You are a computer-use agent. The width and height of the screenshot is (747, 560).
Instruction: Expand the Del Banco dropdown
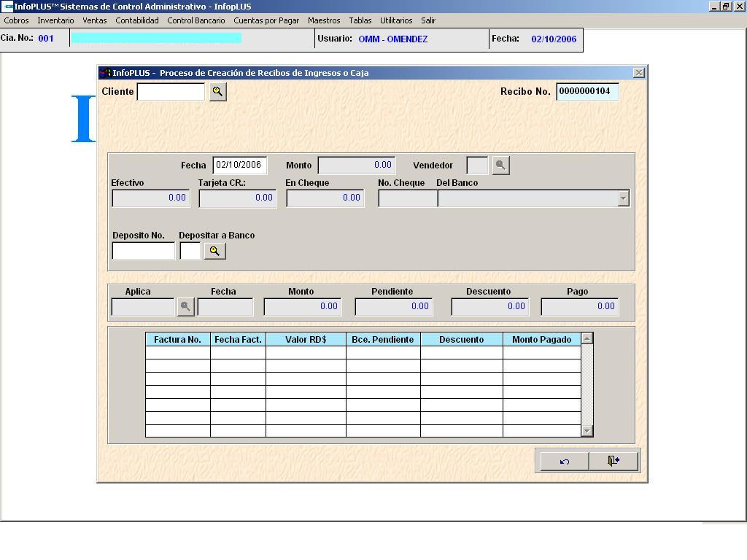point(623,198)
